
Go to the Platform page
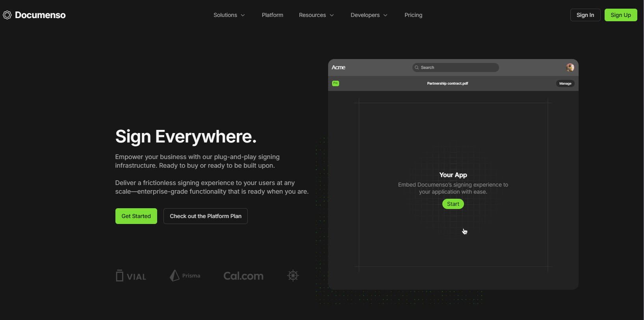[x=273, y=15]
